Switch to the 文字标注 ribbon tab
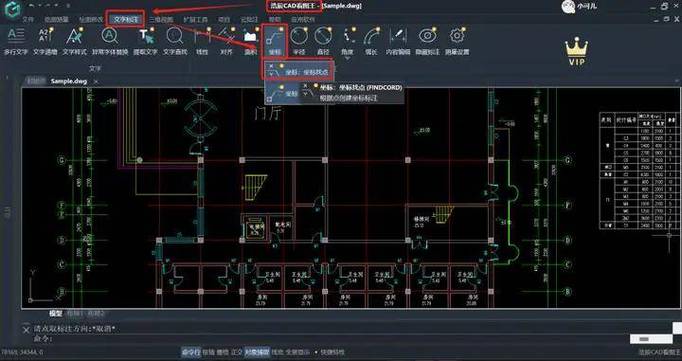Screen dimensions: 682x361 pos(126,20)
